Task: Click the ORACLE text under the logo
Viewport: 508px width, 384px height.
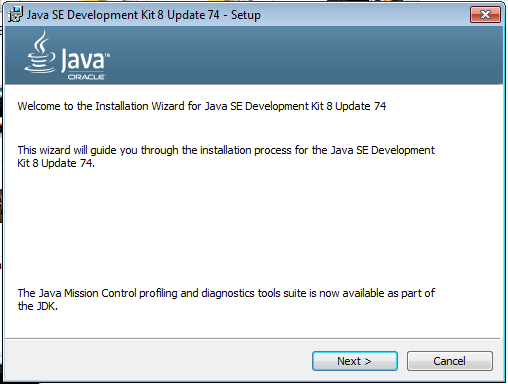Action: tap(86, 77)
